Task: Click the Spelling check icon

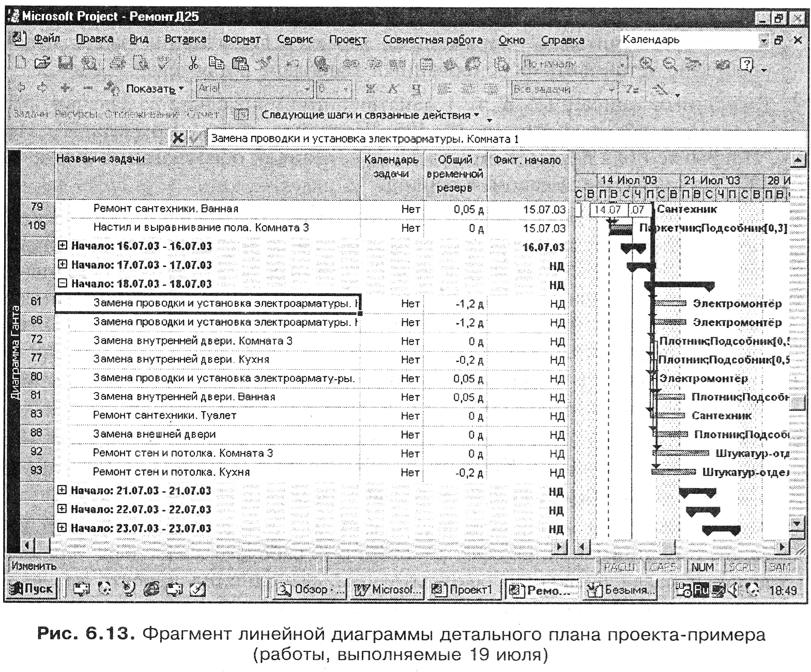Action: (x=163, y=64)
